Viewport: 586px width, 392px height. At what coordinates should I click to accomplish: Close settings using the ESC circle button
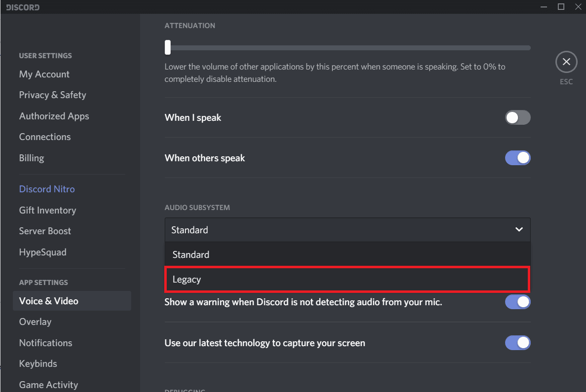coord(566,62)
